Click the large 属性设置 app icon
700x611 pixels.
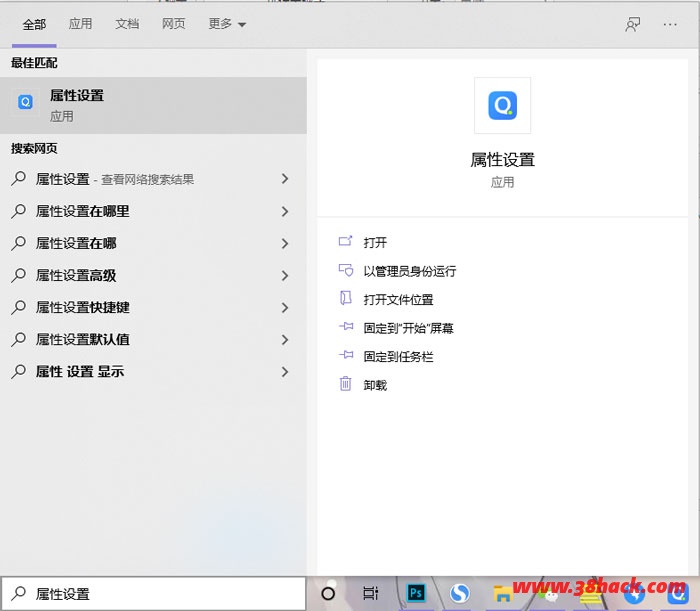click(502, 105)
